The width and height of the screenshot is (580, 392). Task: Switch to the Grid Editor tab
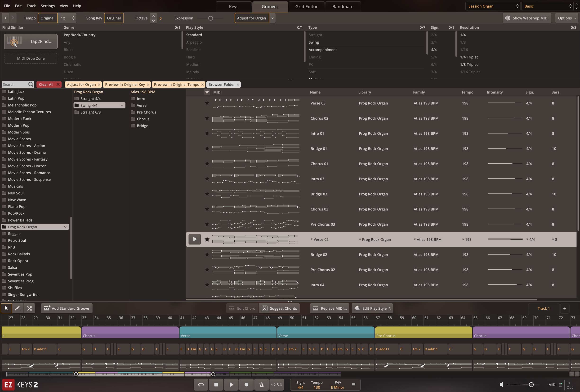coord(306,6)
